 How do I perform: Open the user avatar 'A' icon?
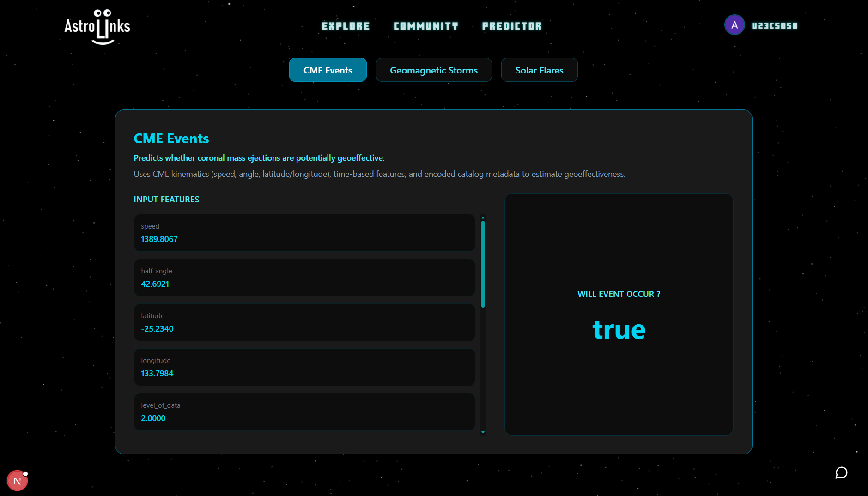(x=734, y=25)
